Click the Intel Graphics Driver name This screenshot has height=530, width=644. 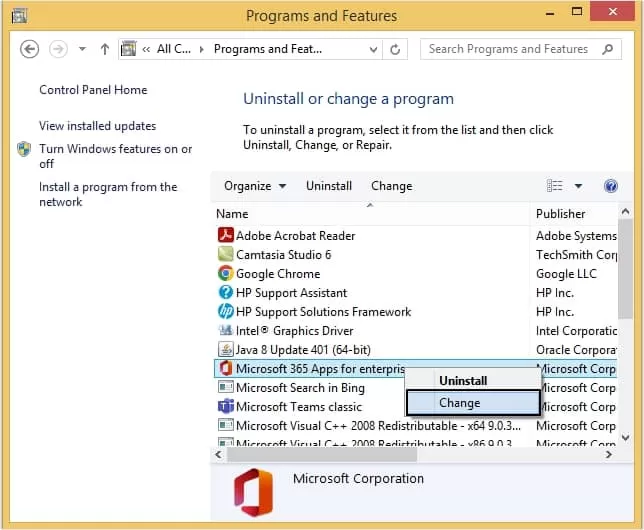click(294, 331)
